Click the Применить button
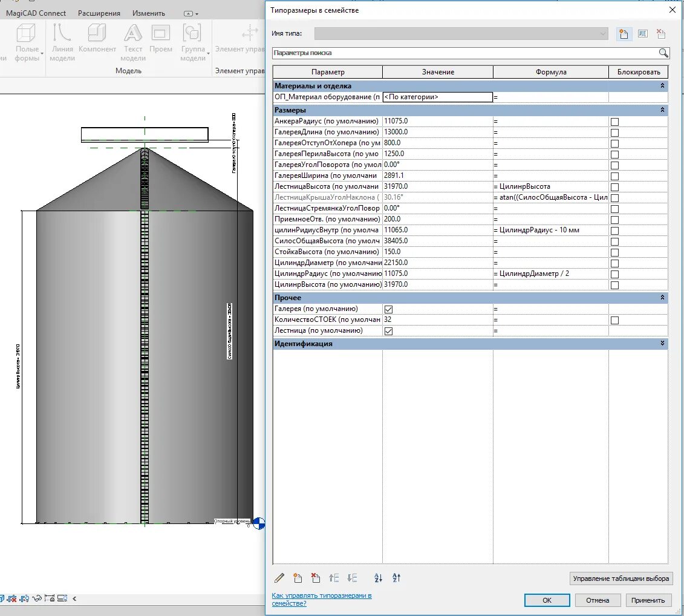 coord(648,600)
